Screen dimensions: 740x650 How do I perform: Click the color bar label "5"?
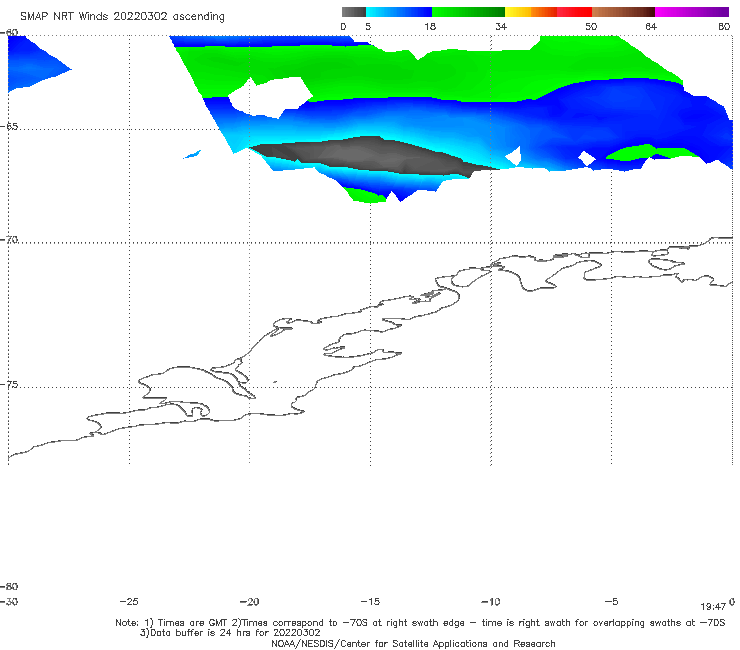click(368, 26)
